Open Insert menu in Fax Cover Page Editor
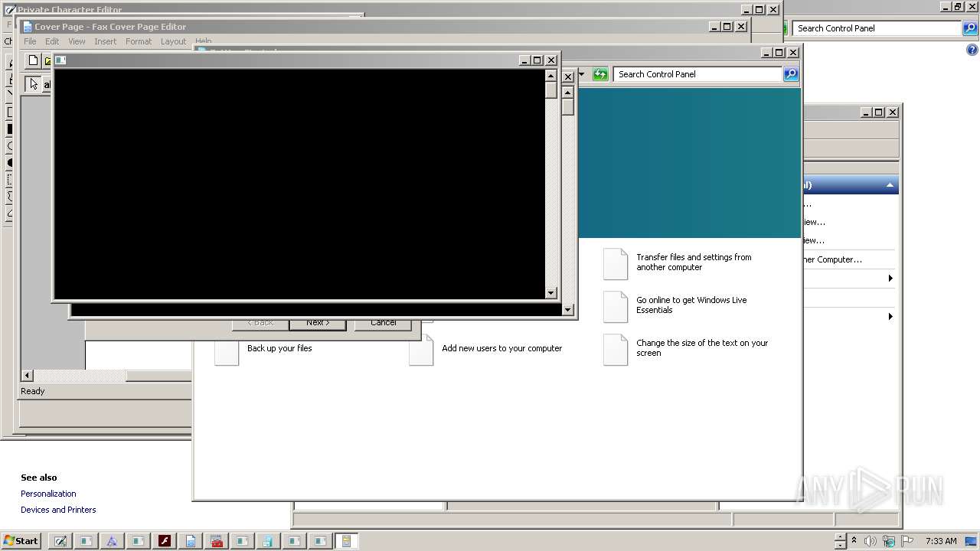This screenshot has width=980, height=551. tap(106, 41)
